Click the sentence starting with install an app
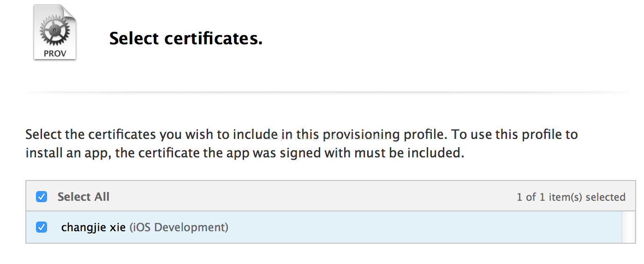644x264 pixels. (244, 153)
